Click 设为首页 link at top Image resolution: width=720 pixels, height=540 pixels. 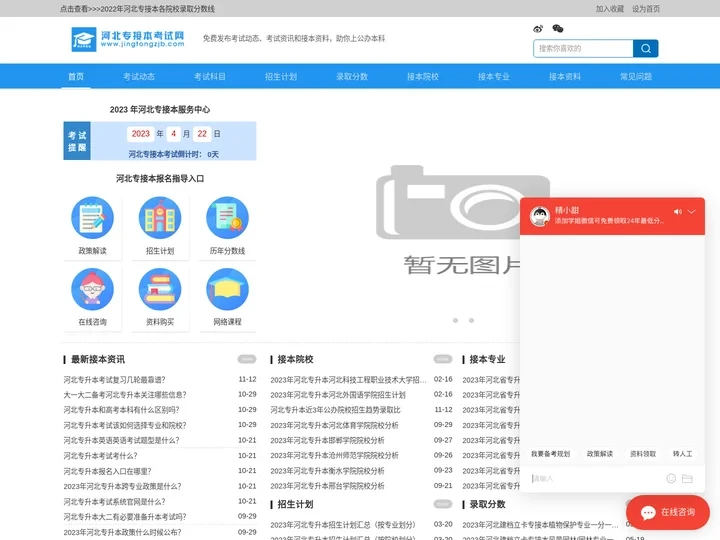[x=646, y=9]
